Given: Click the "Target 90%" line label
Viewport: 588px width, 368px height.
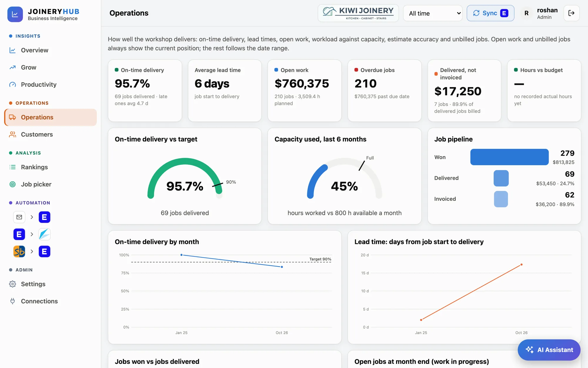Looking at the screenshot, I should pos(320,259).
